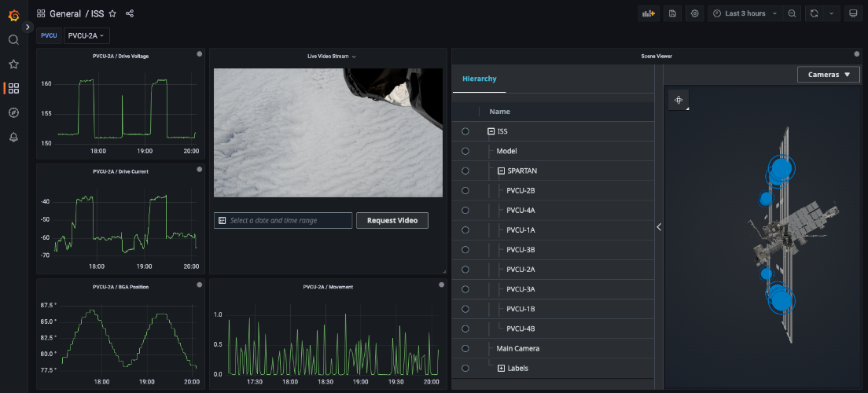Select the radio button for ISS row
868x393 pixels.
tap(465, 131)
